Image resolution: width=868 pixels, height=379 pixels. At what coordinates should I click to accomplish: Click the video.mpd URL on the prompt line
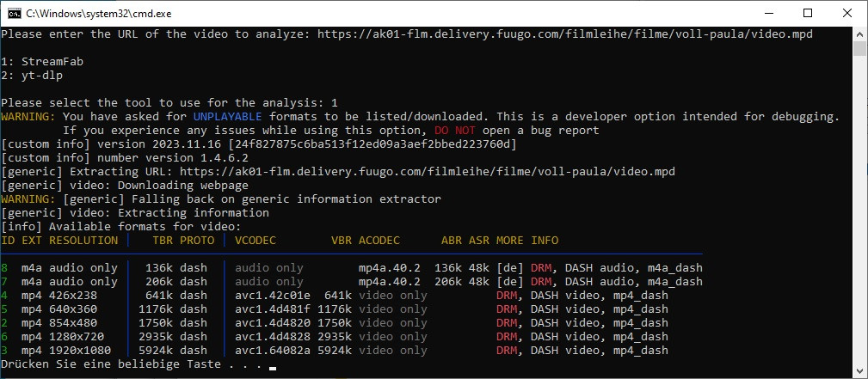[x=564, y=34]
